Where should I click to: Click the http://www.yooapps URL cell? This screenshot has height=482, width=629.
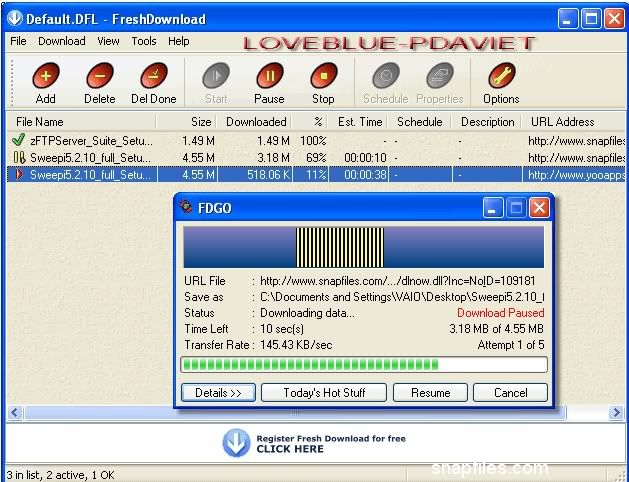coord(576,175)
